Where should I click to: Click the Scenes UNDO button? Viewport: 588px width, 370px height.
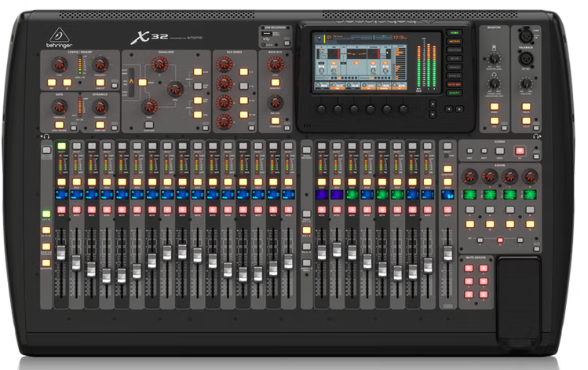499,151
